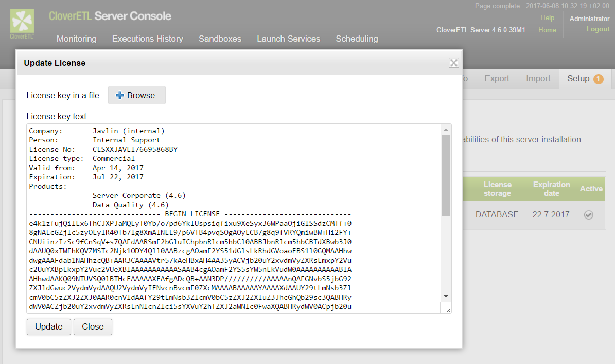Image resolution: width=615 pixels, height=364 pixels.
Task: Click the license text scrollbar thumb
Action: pyautogui.click(x=446, y=175)
